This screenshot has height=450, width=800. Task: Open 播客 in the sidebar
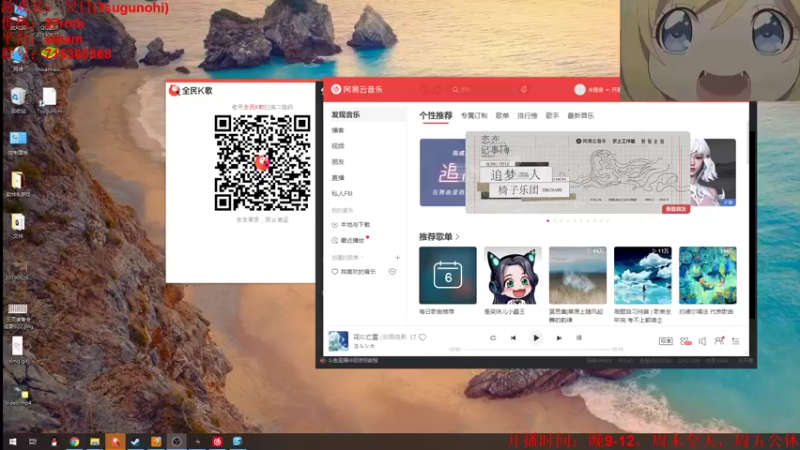[x=338, y=131]
